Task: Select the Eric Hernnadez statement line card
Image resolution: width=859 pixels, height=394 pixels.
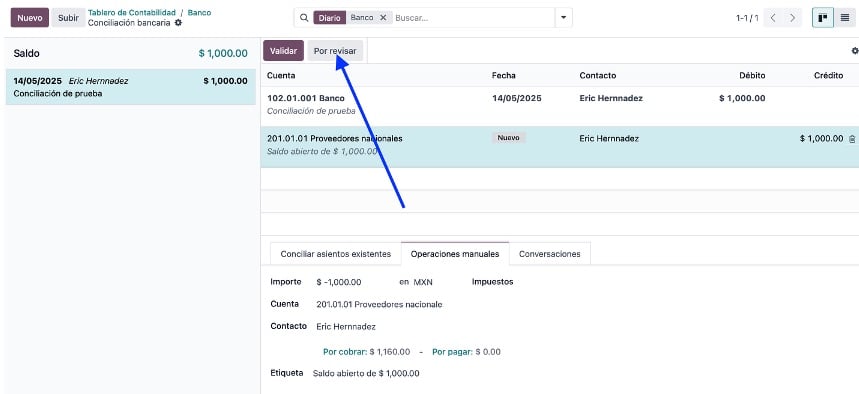Action: click(x=130, y=87)
